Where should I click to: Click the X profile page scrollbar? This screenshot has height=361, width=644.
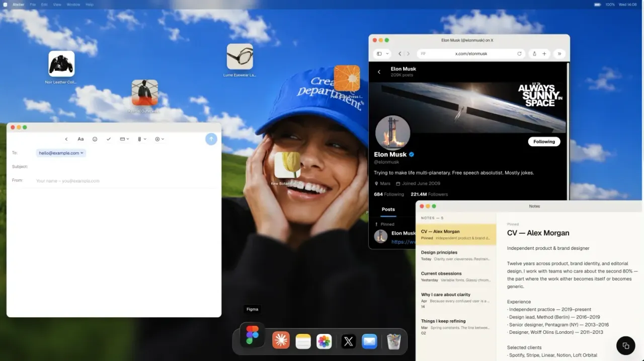[568, 132]
